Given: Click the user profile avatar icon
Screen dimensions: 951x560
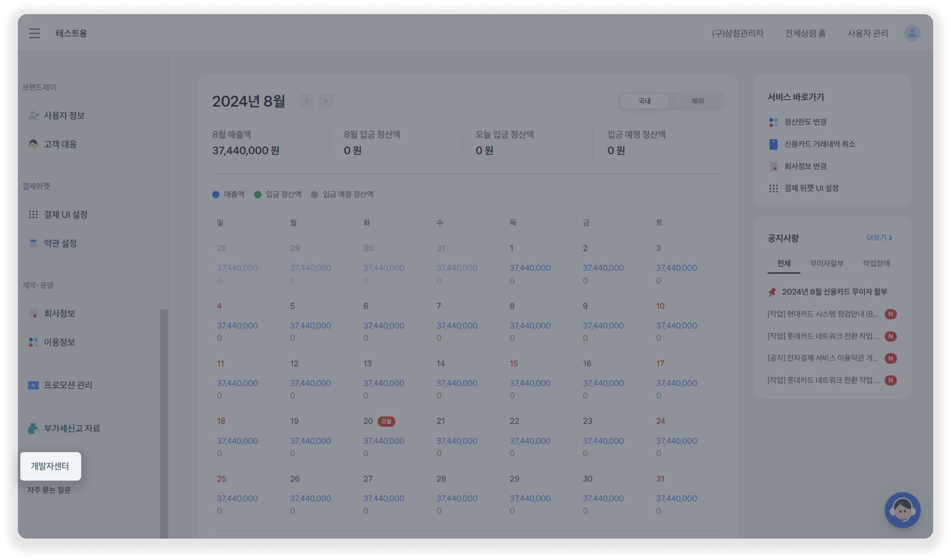Looking at the screenshot, I should coord(912,33).
